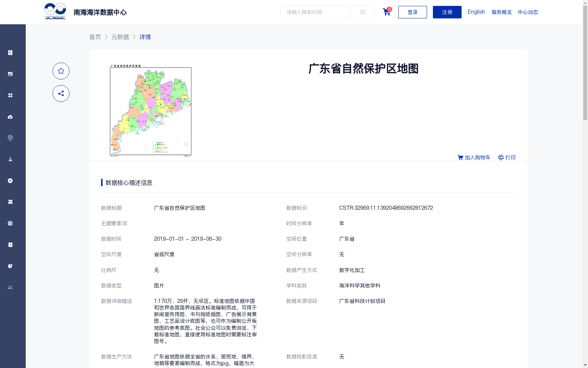588x368 pixels.
Task: Click scrollbar up arrow
Action: coord(585,3)
